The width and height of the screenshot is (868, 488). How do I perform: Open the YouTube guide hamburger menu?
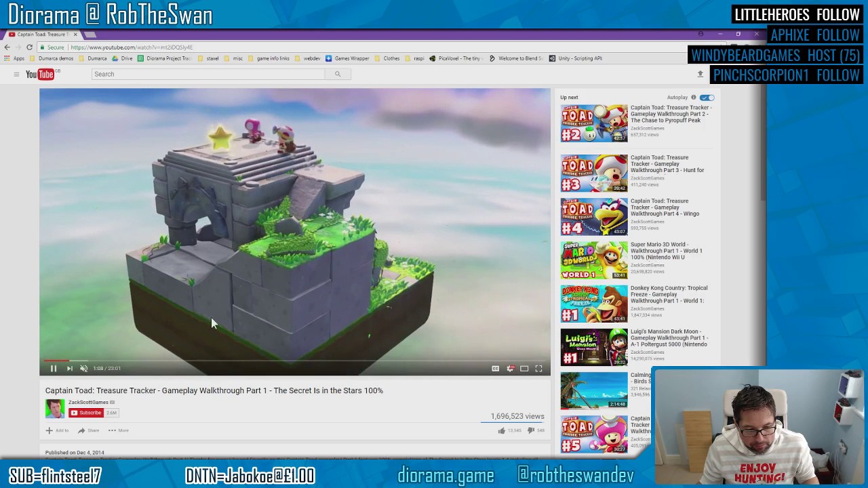point(16,74)
